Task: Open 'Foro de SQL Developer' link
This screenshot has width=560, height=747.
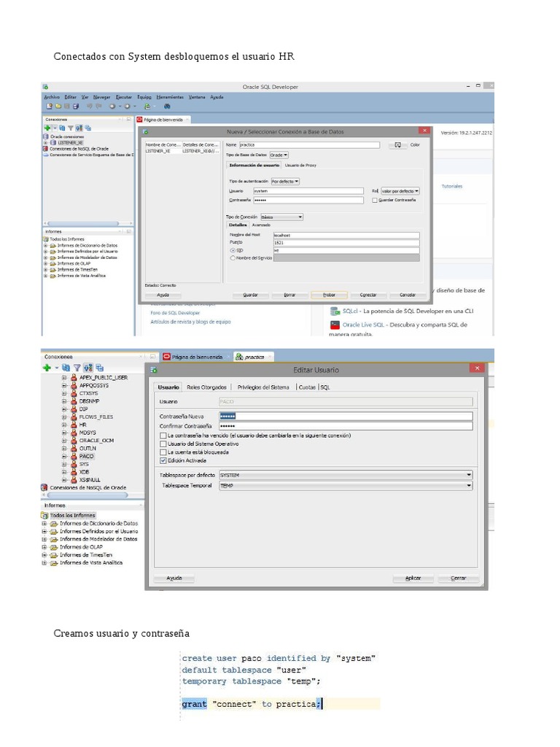Action: 175,313
